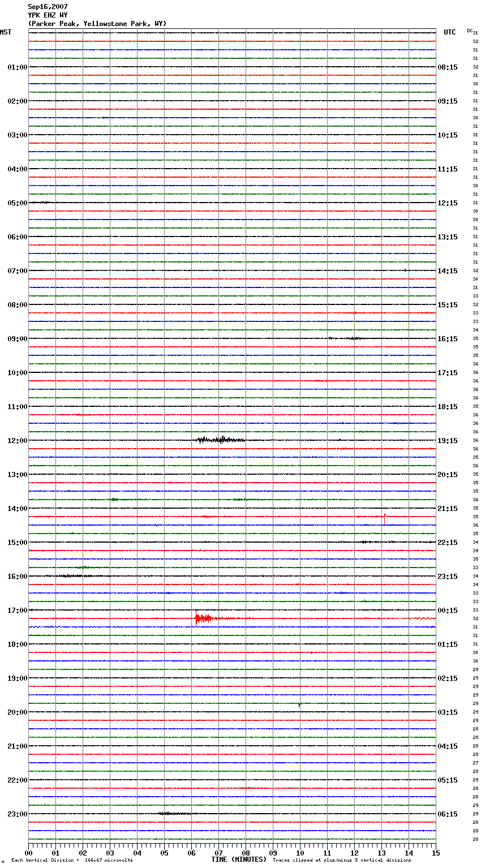Click the station code "YPK EHZ WY"
This screenshot has width=481, height=868.
48,15
